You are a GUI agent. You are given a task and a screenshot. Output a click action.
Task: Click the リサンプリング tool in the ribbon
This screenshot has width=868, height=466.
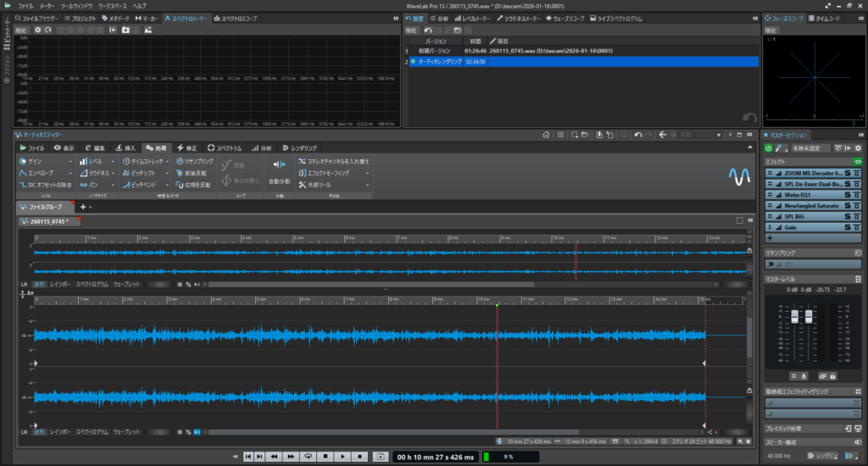click(198, 160)
